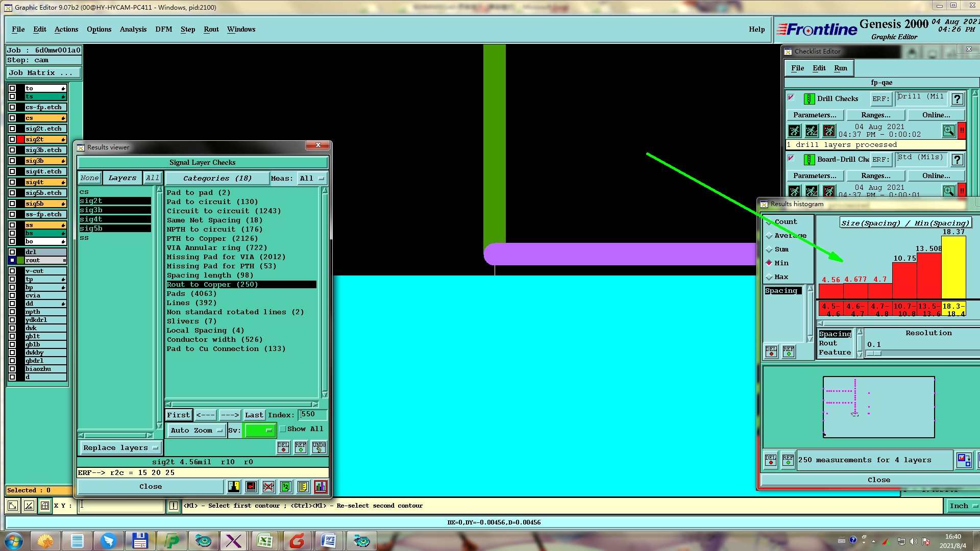This screenshot has width=980, height=551.
Task: Click Close button in Results histogram
Action: (878, 480)
